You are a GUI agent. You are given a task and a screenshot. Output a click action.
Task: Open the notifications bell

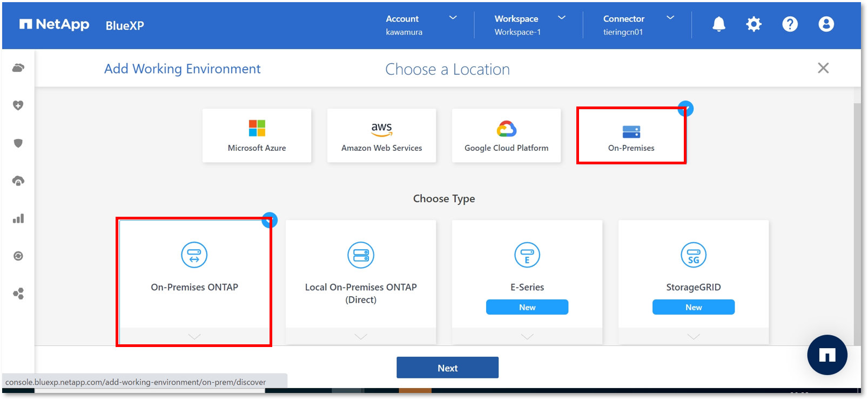click(x=718, y=24)
